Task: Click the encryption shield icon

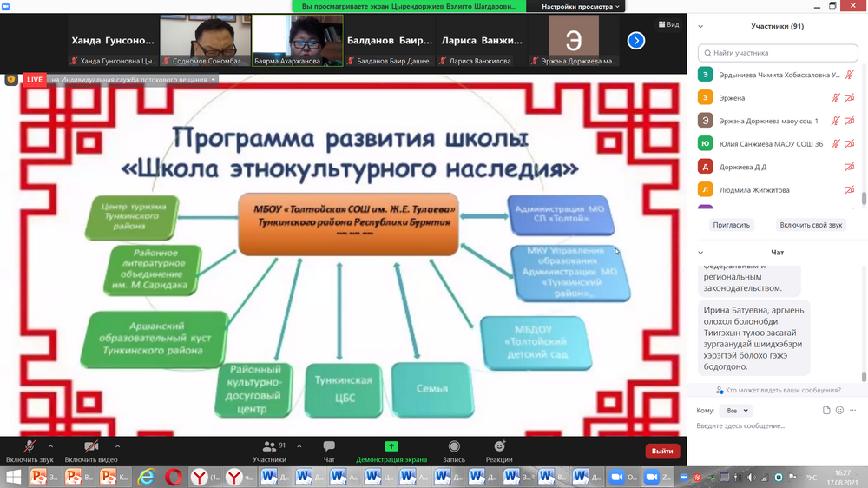Action: pyautogui.click(x=11, y=79)
